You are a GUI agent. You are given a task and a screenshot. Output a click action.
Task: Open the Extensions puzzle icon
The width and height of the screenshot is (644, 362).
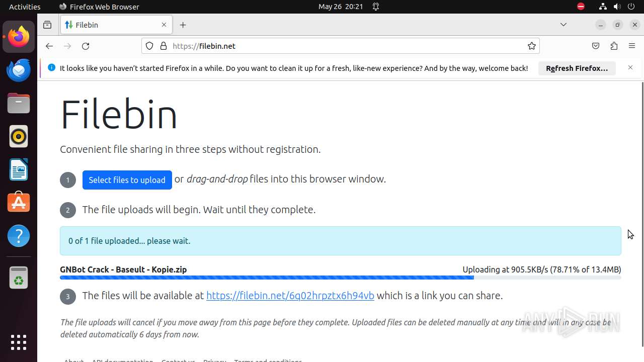(614, 46)
